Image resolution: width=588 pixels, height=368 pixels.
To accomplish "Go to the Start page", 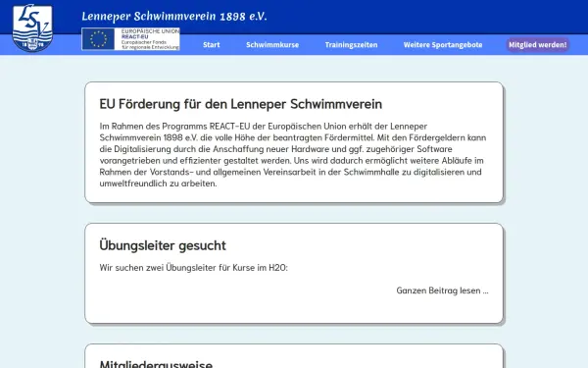I will [x=211, y=45].
